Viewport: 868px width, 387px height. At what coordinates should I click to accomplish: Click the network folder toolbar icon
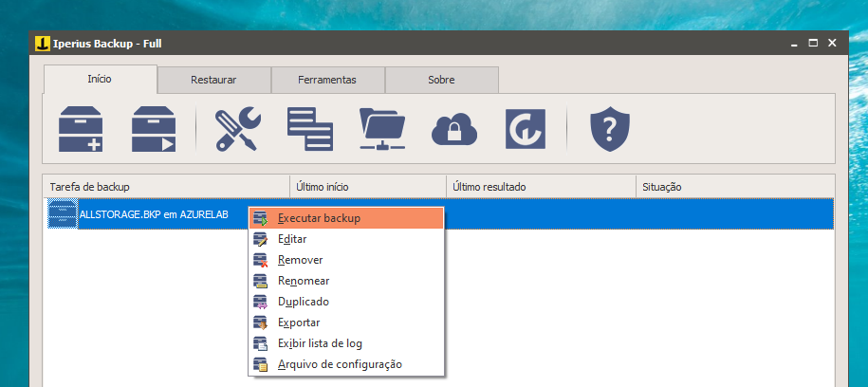click(x=382, y=129)
